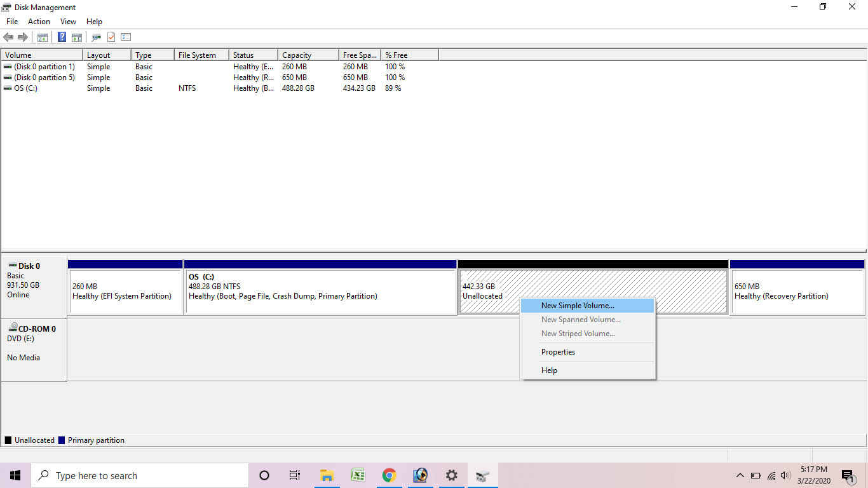This screenshot has width=868, height=488.
Task: Expand hidden icons in the system tray
Action: (740, 475)
